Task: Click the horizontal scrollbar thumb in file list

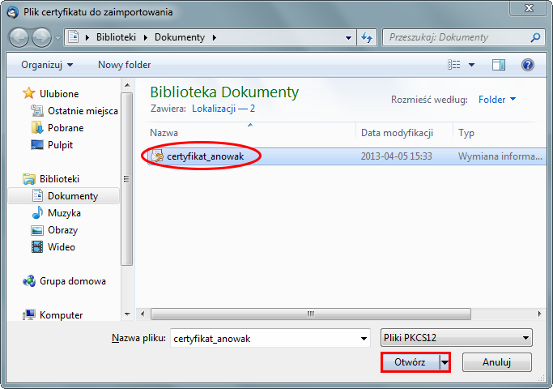Action: coord(310,314)
